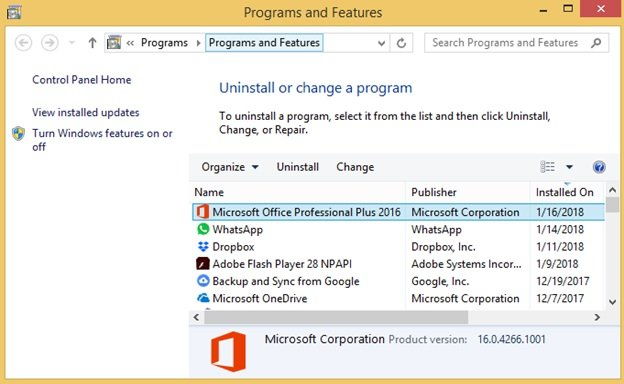Click the Back navigation arrow
This screenshot has height=384, width=624.
click(x=23, y=42)
